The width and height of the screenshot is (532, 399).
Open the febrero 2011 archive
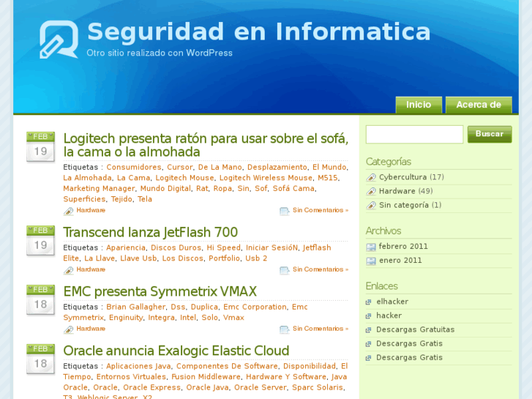click(x=403, y=246)
